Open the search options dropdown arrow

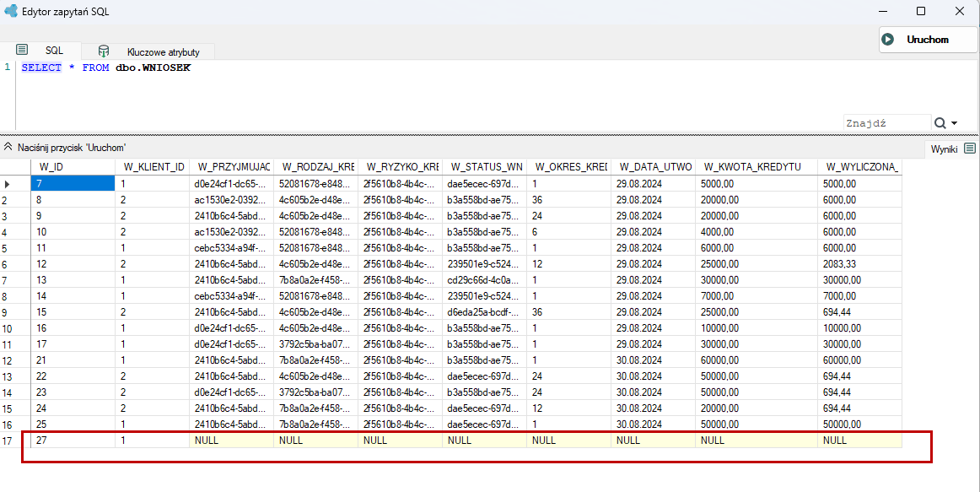tap(955, 124)
